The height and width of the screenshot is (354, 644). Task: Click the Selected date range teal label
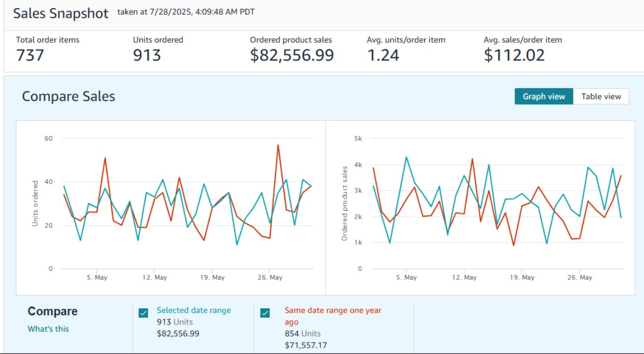tap(193, 310)
